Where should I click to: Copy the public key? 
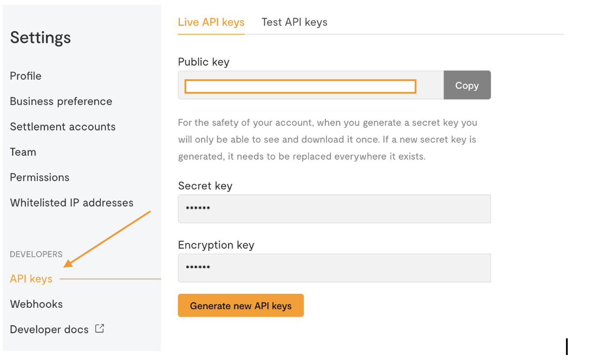click(x=467, y=85)
